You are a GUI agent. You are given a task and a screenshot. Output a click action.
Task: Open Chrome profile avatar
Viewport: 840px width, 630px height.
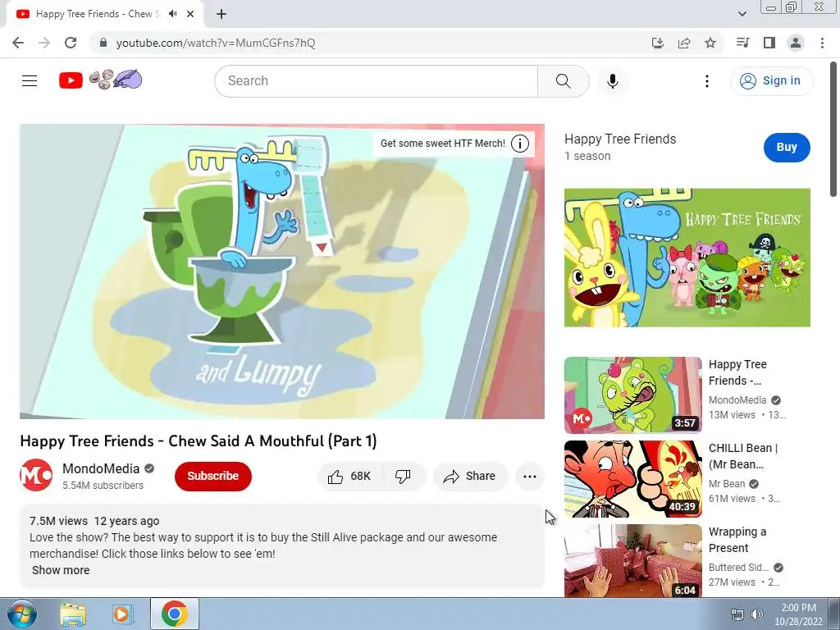(796, 43)
